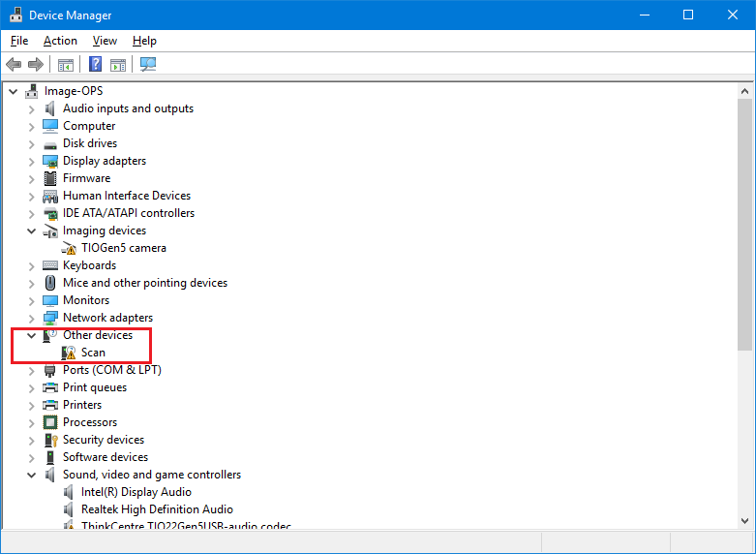Click the Display adapters icon
The width and height of the screenshot is (756, 554).
[x=50, y=161]
